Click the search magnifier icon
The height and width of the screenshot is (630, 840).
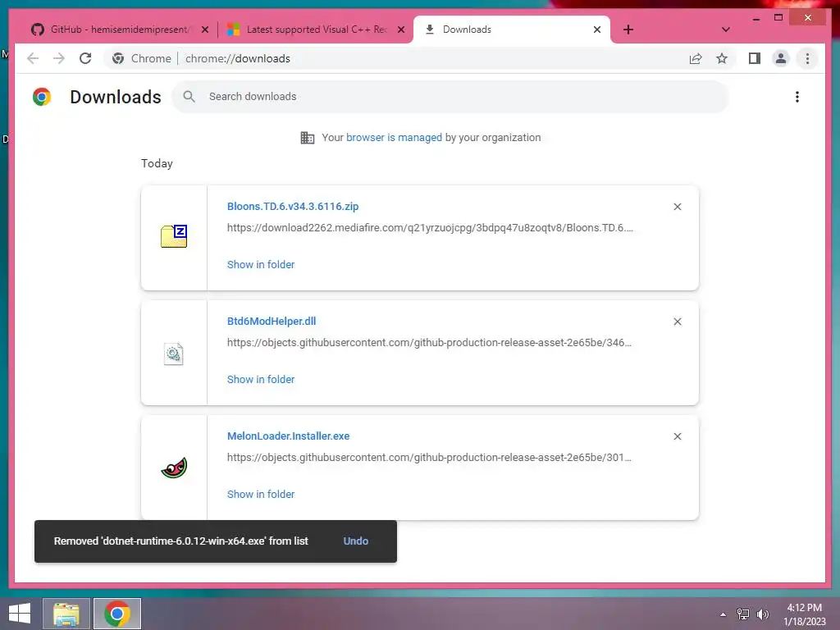(189, 97)
